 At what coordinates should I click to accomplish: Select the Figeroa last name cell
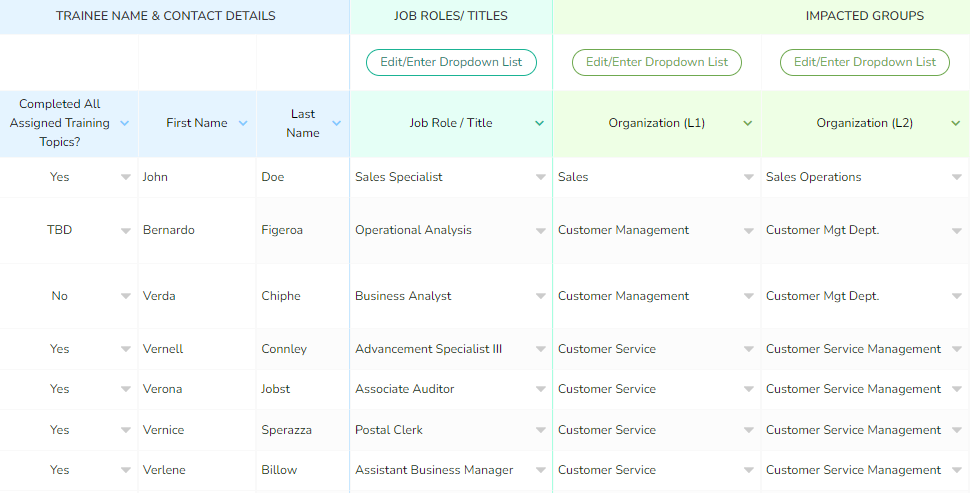coord(303,230)
